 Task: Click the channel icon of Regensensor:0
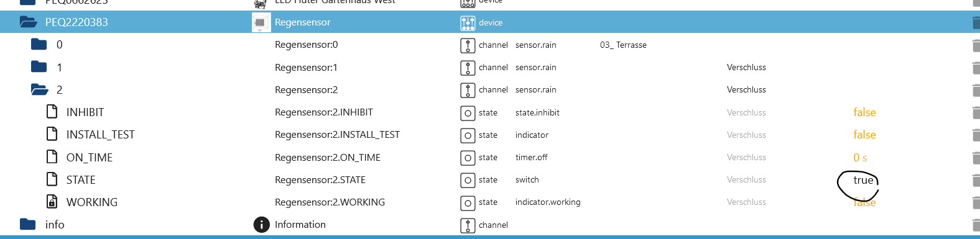[468, 45]
